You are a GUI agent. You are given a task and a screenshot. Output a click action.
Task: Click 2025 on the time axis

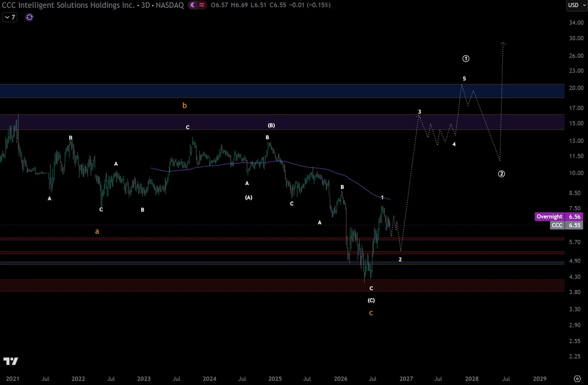pos(275,379)
